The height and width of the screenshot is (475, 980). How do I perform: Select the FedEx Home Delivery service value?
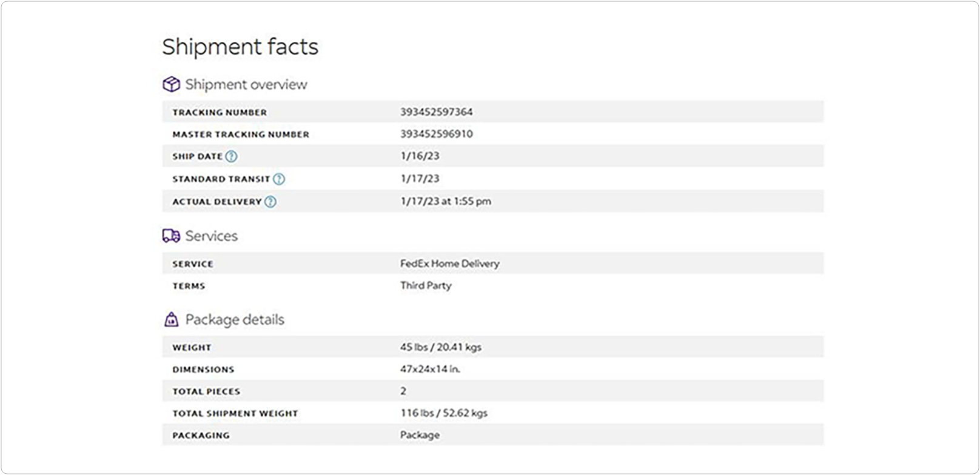(449, 264)
